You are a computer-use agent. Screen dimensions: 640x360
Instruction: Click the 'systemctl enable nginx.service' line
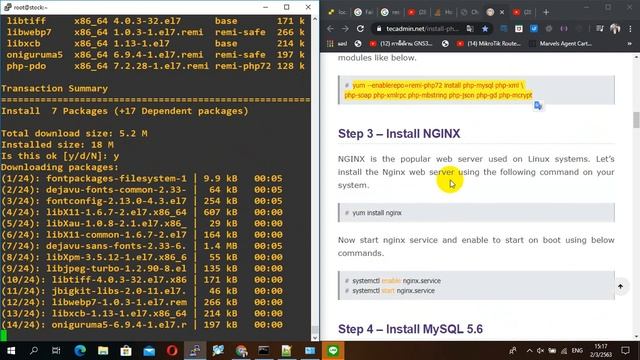click(x=396, y=281)
